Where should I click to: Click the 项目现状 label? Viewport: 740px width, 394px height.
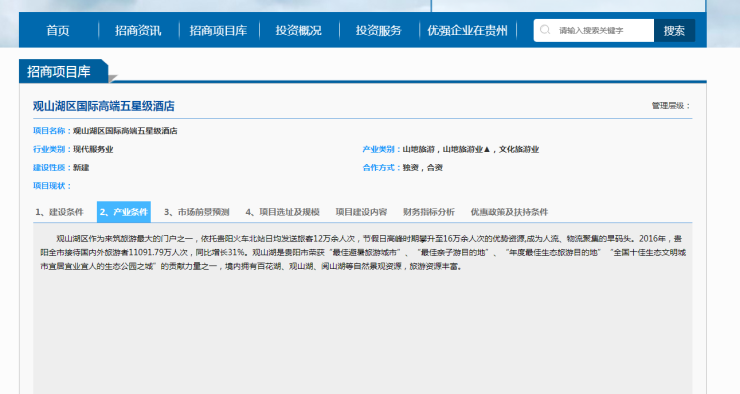[51, 186]
